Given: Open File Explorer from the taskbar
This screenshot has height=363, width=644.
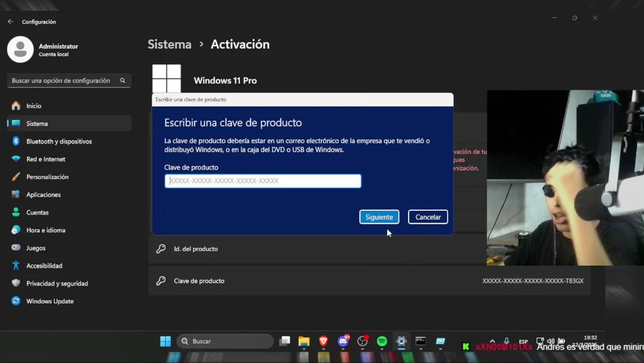Looking at the screenshot, I should (x=304, y=341).
